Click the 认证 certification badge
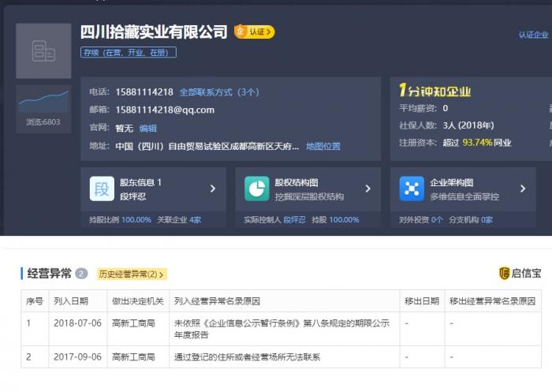The height and width of the screenshot is (392, 552). [254, 32]
